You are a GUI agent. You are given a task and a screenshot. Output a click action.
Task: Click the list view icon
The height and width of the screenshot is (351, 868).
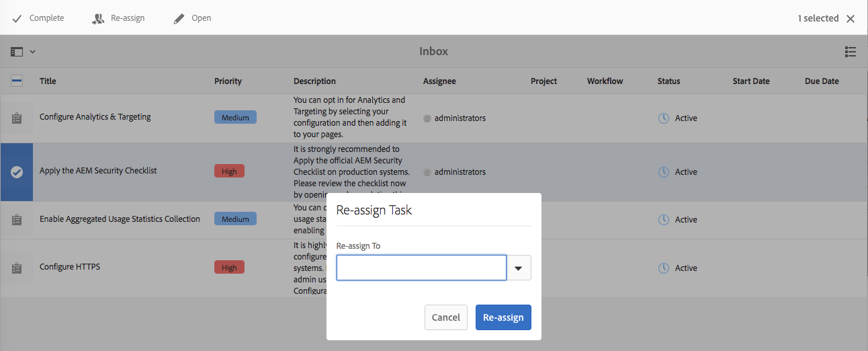coord(850,52)
